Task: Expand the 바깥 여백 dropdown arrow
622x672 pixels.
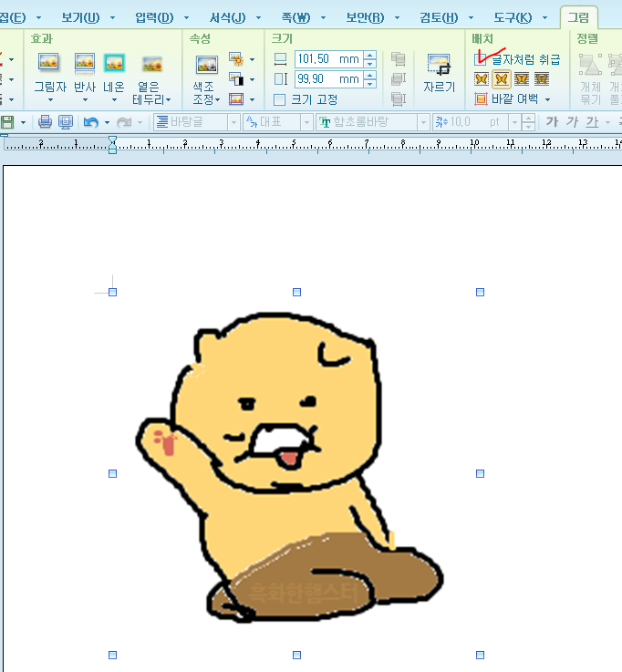Action: point(547,100)
